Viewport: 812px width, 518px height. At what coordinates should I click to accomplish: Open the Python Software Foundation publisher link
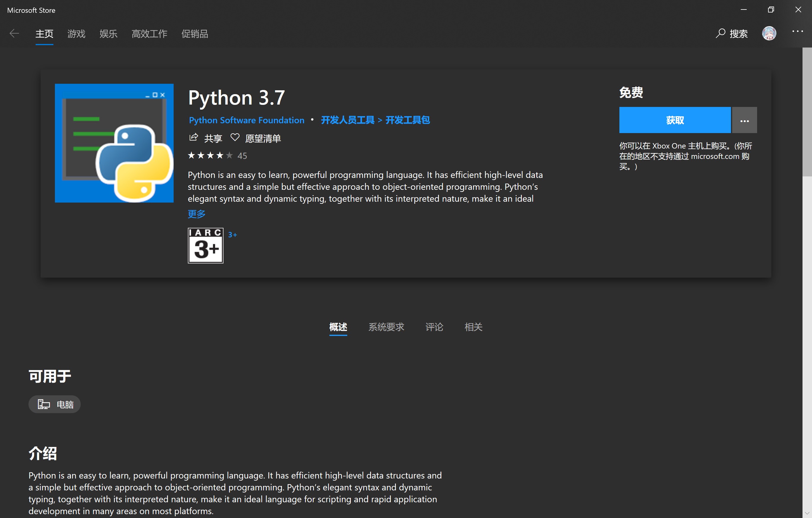(x=247, y=120)
